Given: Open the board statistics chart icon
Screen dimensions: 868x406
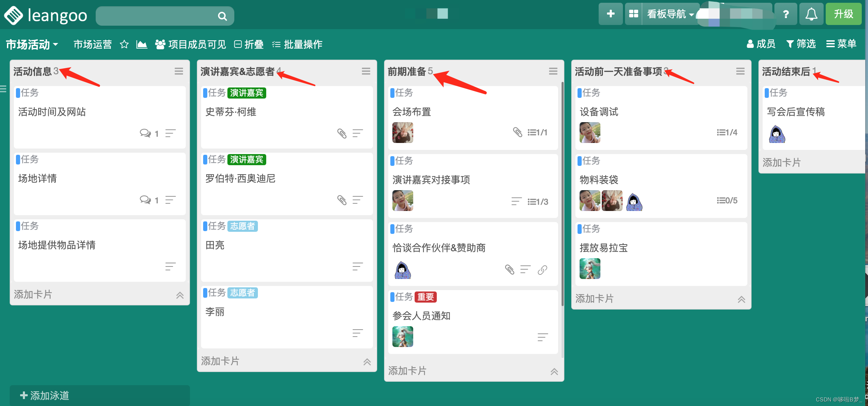Looking at the screenshot, I should click(141, 44).
